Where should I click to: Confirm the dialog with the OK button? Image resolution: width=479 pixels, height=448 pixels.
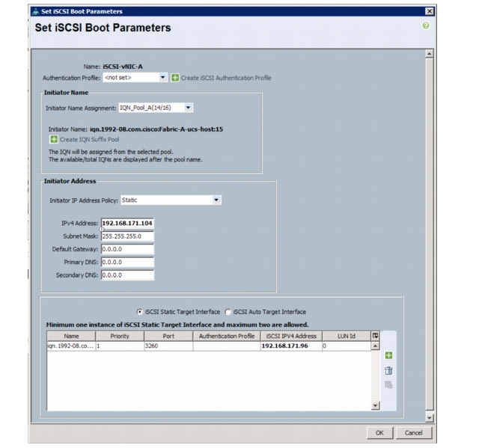379,433
